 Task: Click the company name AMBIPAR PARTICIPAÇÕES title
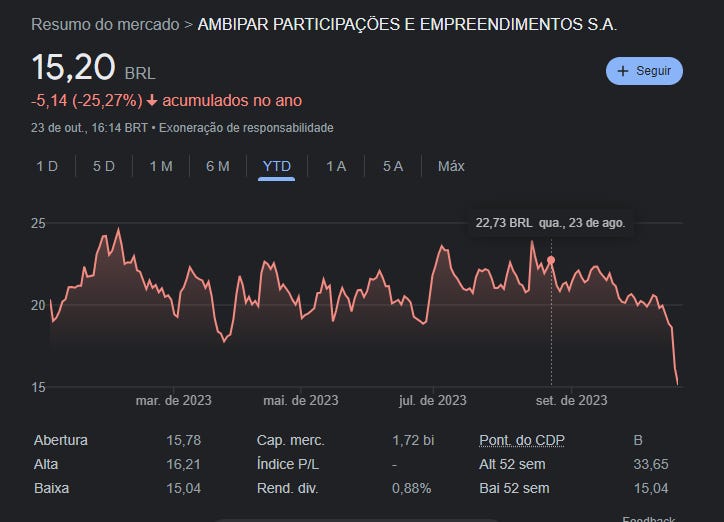point(407,24)
